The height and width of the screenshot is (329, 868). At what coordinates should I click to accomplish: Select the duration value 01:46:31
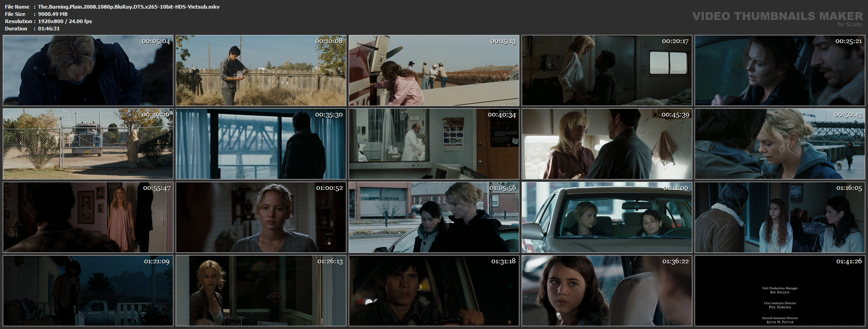click(48, 29)
